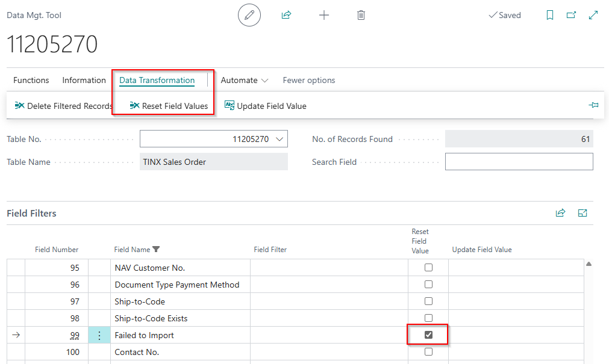Screen dimensions: 609x364
Task: Click Reset Field Values action
Action: click(x=169, y=106)
